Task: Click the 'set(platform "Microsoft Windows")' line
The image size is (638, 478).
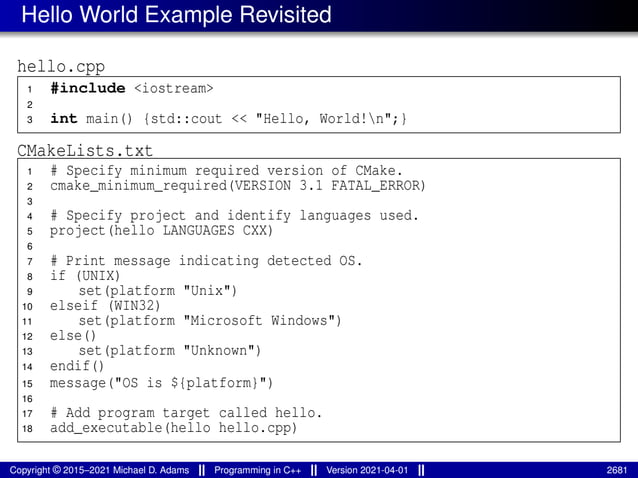Action: pyautogui.click(x=210, y=321)
